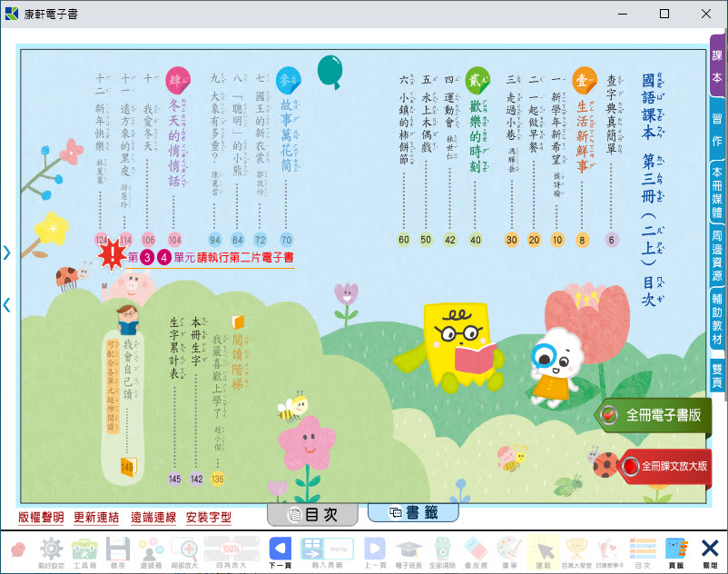Collapse the left panel left-pointing chevron

pyautogui.click(x=6, y=305)
